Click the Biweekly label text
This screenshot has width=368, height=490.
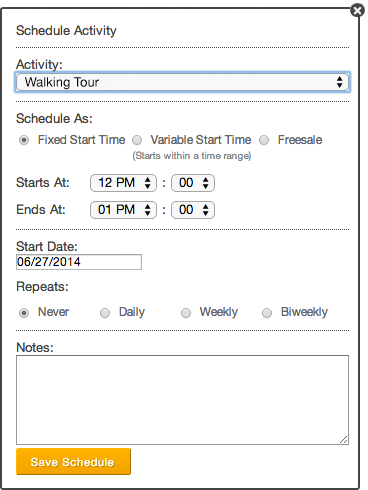tap(304, 312)
